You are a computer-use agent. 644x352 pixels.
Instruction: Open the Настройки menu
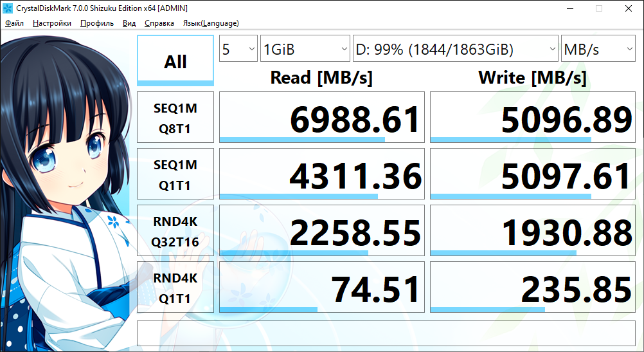52,23
